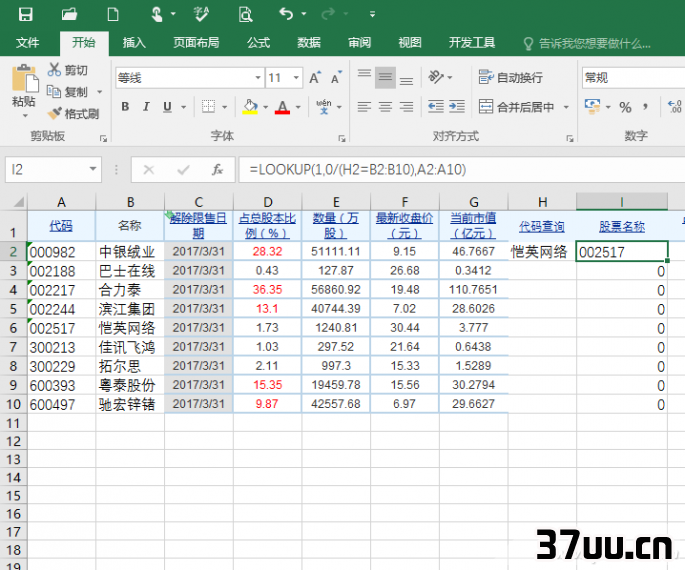Switch to Developer (开发工具) tab
Screen dimensions: 685x570
tap(472, 43)
